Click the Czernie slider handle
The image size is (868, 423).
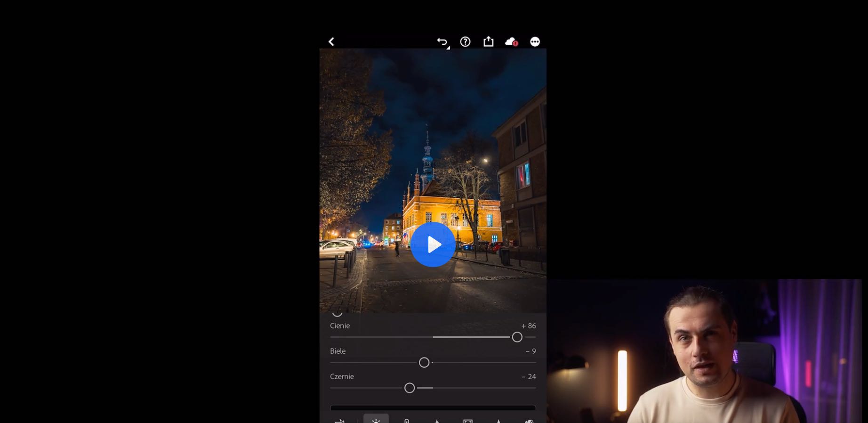pyautogui.click(x=410, y=388)
